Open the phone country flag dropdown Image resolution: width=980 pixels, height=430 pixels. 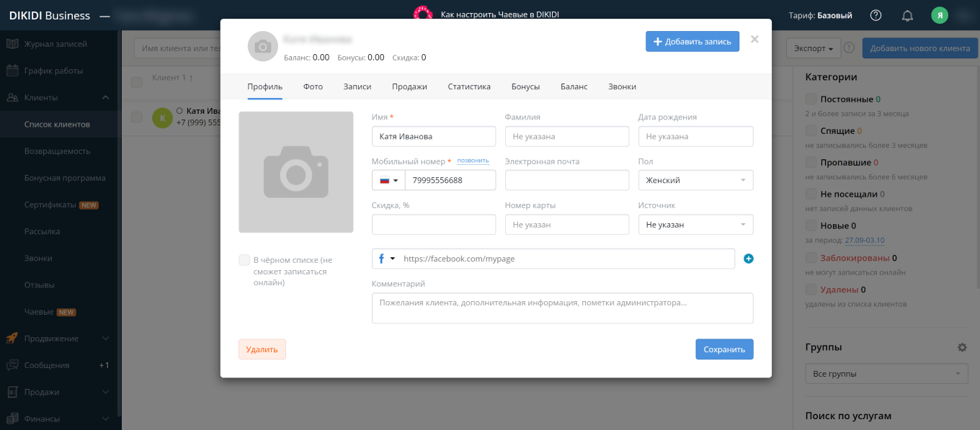point(388,180)
